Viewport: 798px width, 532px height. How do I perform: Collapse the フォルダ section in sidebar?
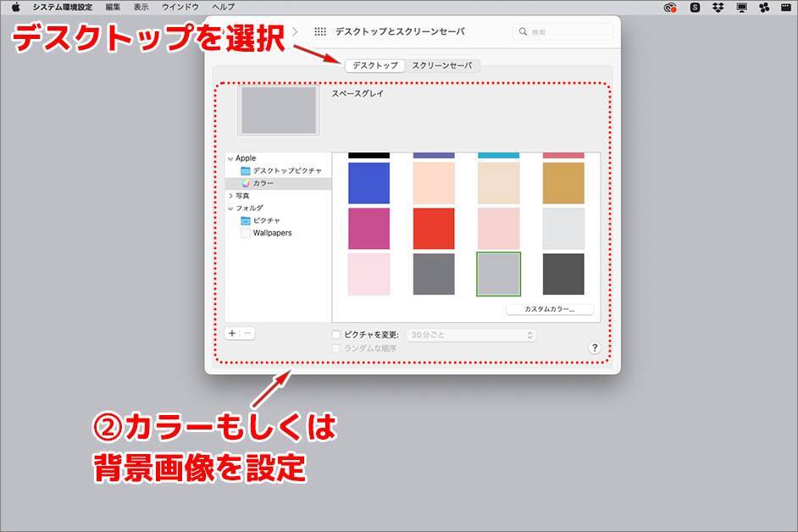[x=230, y=208]
